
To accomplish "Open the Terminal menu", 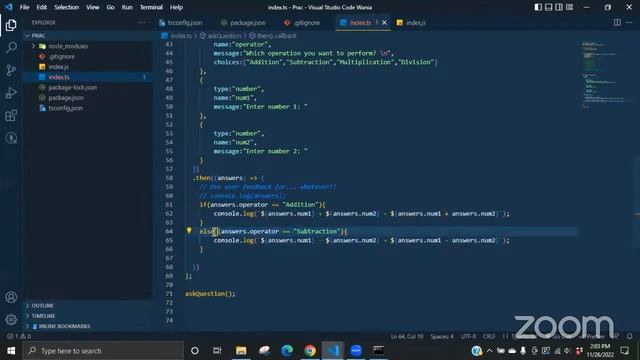I will pyautogui.click(x=151, y=7).
